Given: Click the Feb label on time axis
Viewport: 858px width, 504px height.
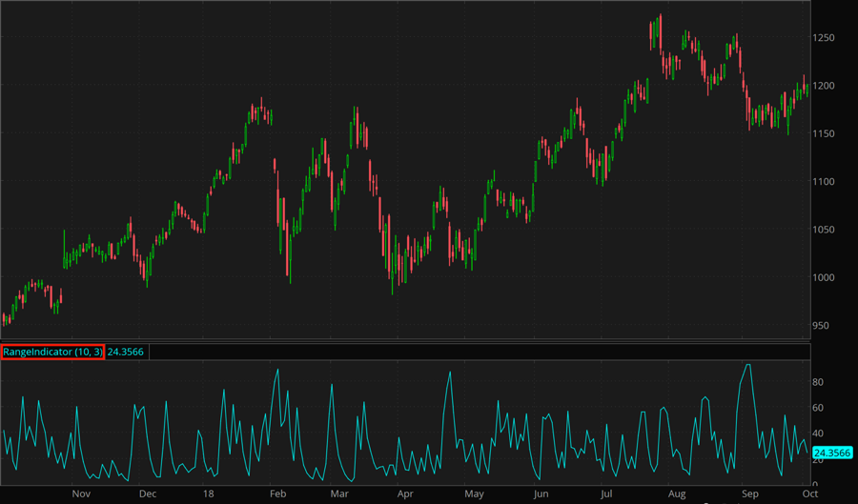Looking at the screenshot, I should 277,494.
